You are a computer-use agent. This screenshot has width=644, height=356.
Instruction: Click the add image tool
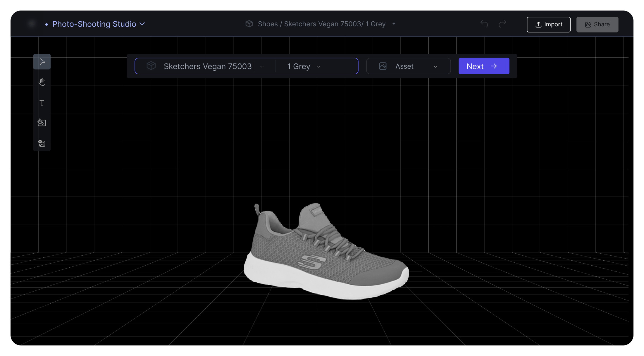click(x=42, y=143)
